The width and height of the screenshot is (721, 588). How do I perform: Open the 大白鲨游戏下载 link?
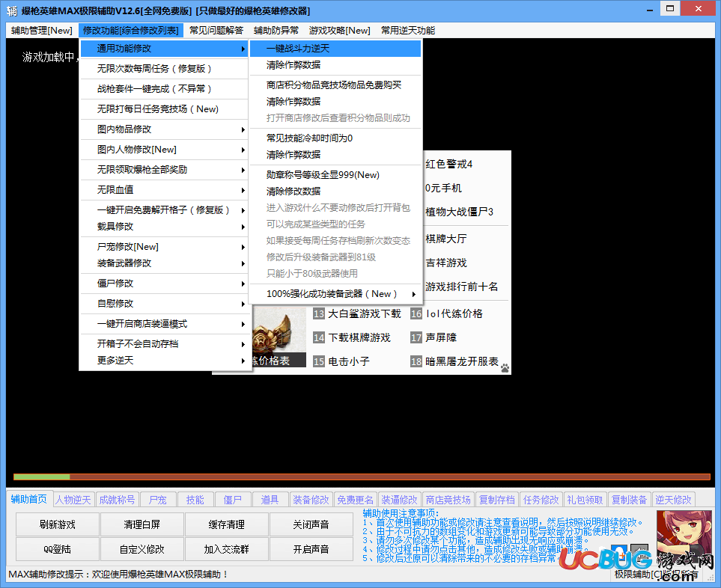click(365, 313)
